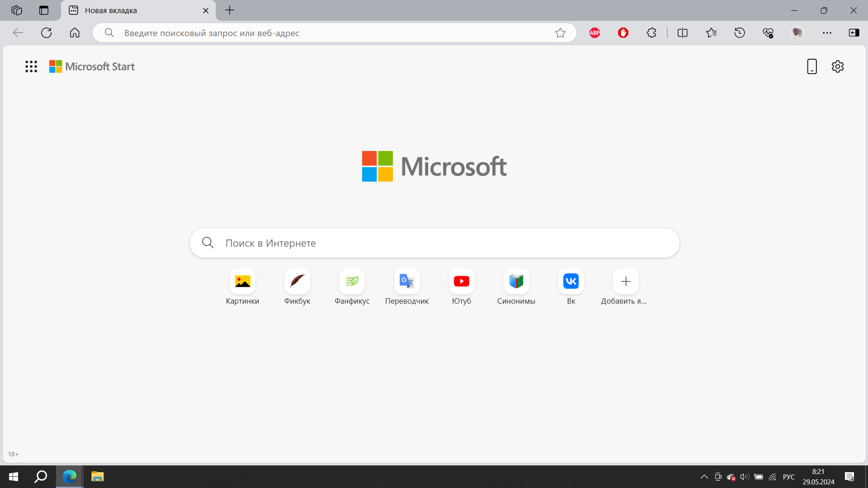
Task: Toggle the sidebar panel button
Action: (x=854, y=33)
